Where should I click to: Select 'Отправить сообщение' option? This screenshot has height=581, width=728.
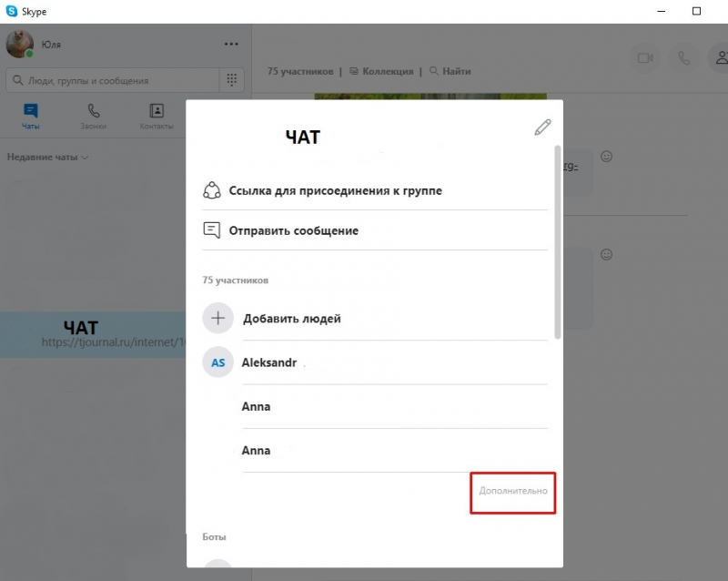pyautogui.click(x=375, y=230)
